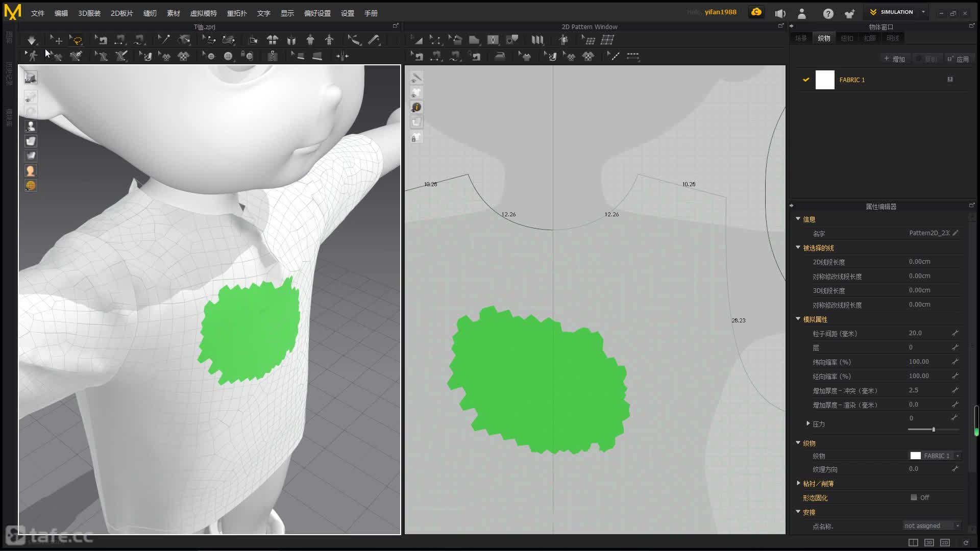Switch to 2D-only view layout button

[945, 542]
